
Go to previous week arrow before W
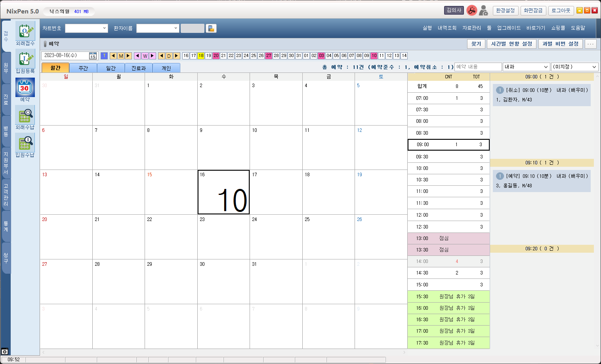[x=137, y=56]
